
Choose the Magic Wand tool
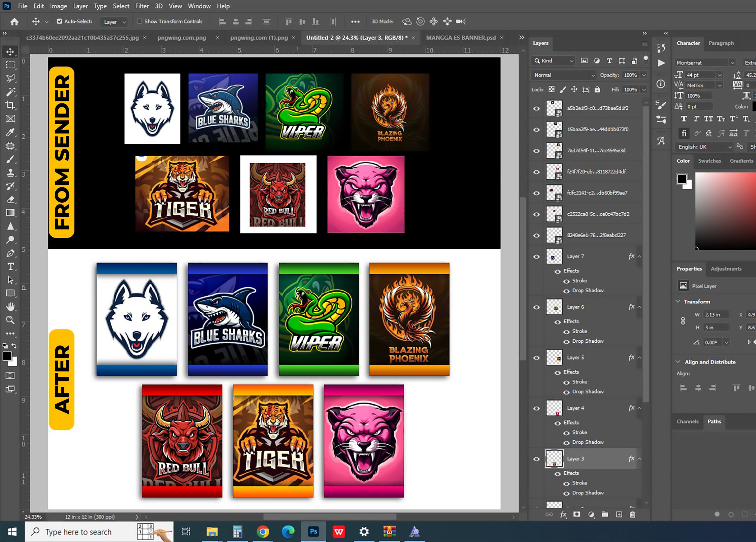[10, 91]
